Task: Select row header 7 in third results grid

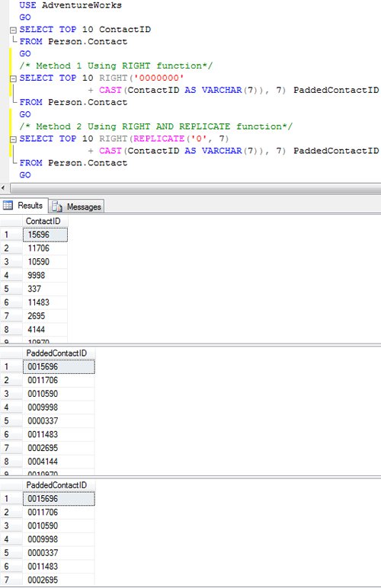Action: [11, 580]
